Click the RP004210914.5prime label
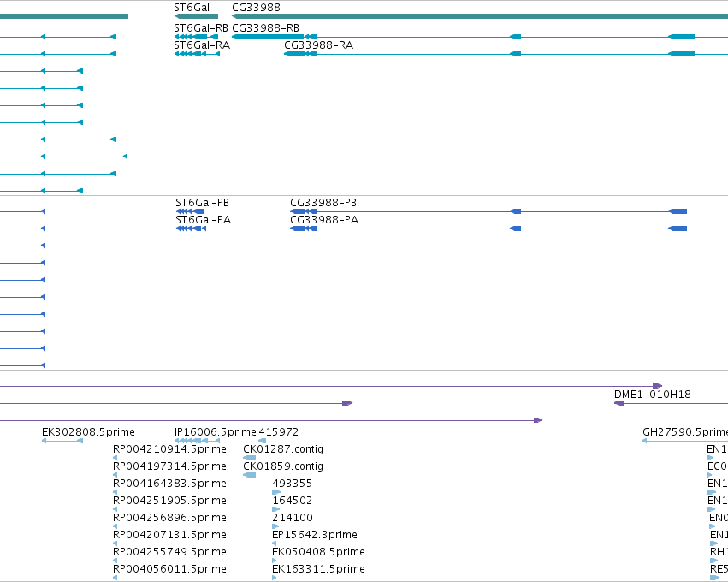 tap(169, 449)
